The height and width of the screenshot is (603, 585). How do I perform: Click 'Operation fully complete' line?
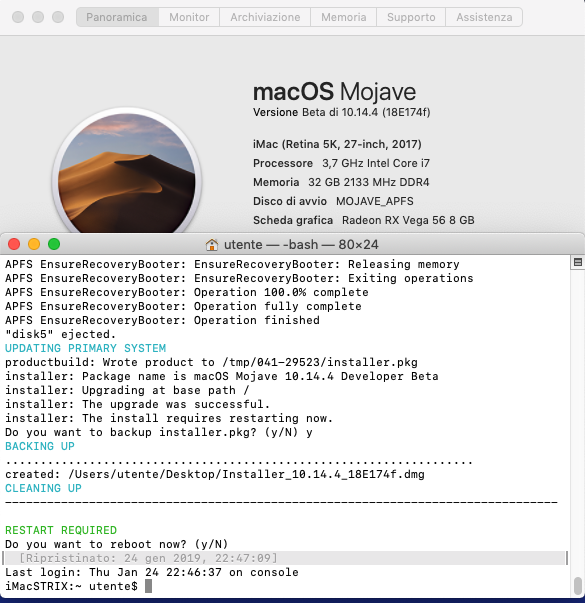(183, 306)
